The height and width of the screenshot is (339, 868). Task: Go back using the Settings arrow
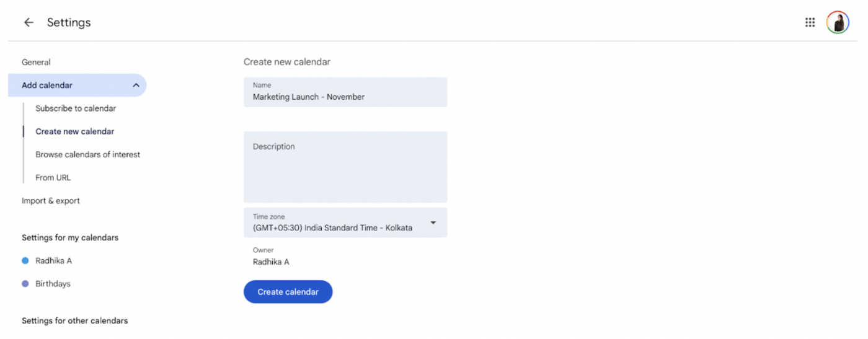[29, 22]
